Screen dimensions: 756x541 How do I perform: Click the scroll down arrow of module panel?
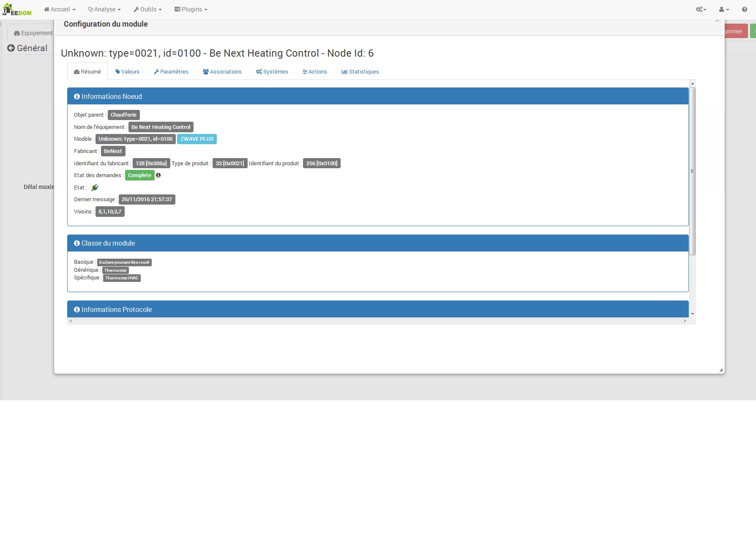[x=692, y=314]
